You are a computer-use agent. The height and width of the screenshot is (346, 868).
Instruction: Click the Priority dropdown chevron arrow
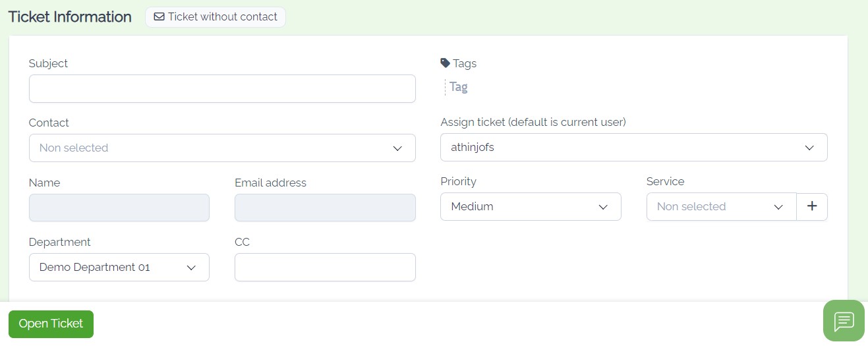(x=603, y=207)
